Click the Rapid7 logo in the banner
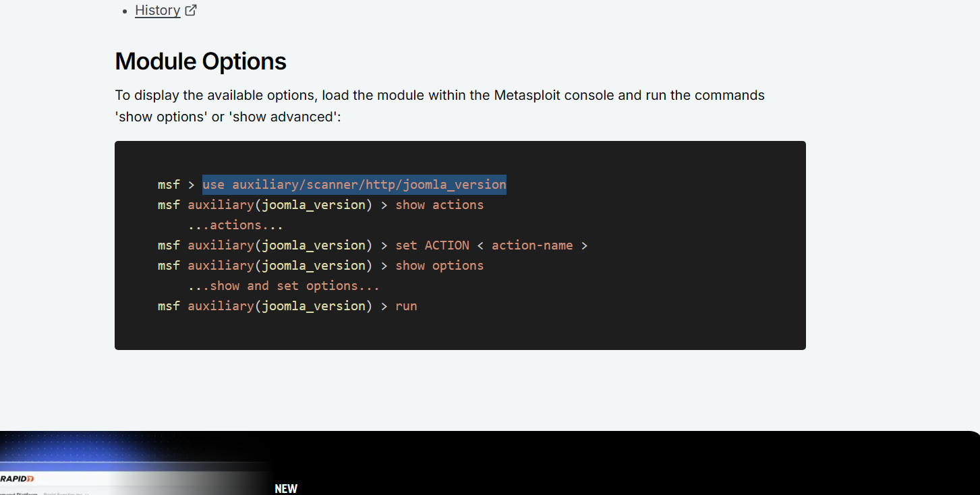This screenshot has width=980, height=495. pyautogui.click(x=18, y=478)
